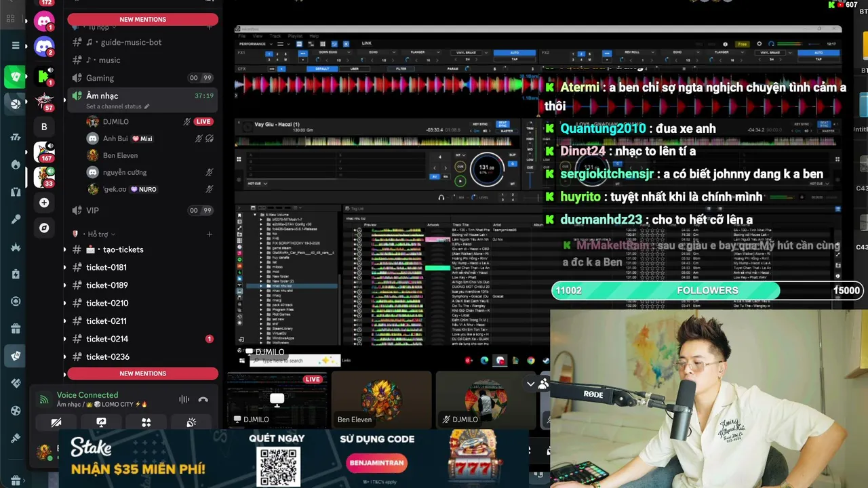This screenshot has height=488, width=868.
Task: Open the 777 slots icon in sidebar
Action: (16, 138)
